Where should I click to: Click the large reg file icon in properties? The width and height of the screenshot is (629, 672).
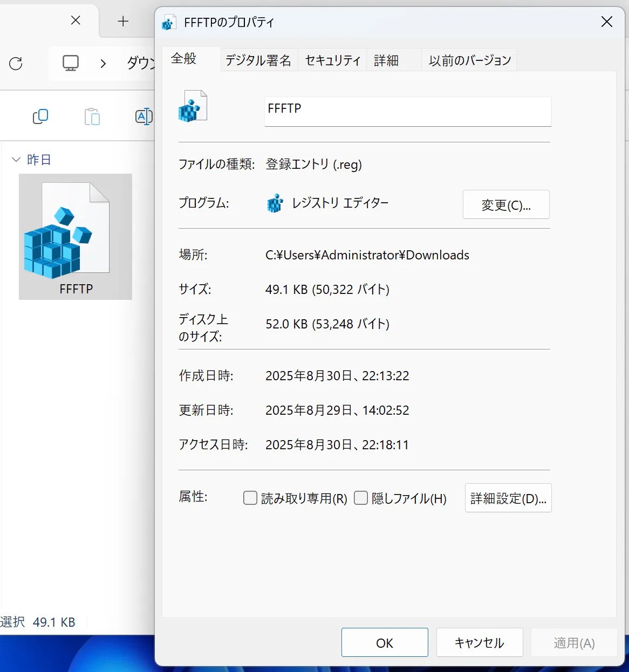[193, 106]
